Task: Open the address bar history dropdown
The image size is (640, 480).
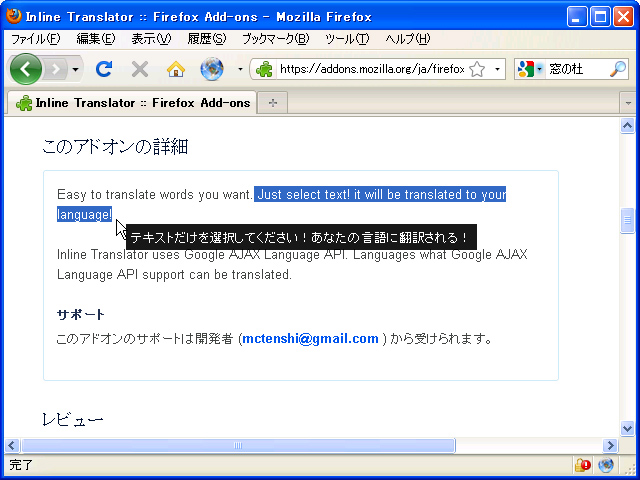Action: 497,69
